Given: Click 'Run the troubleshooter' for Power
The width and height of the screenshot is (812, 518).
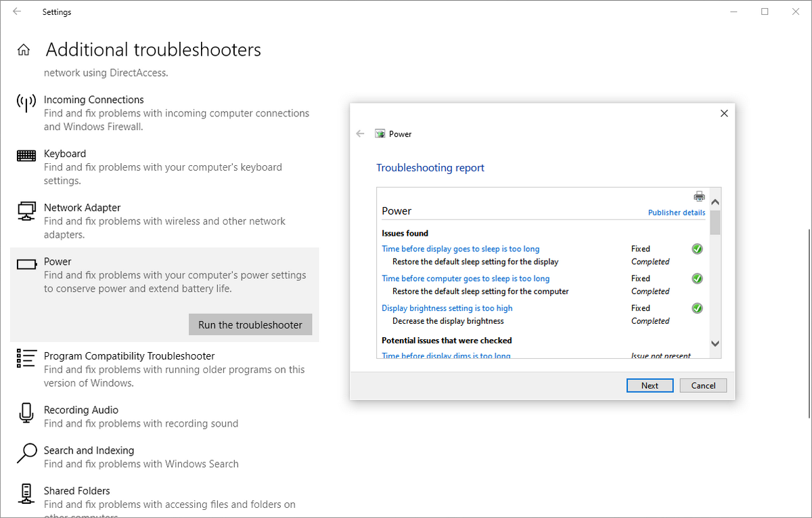Looking at the screenshot, I should [x=250, y=324].
